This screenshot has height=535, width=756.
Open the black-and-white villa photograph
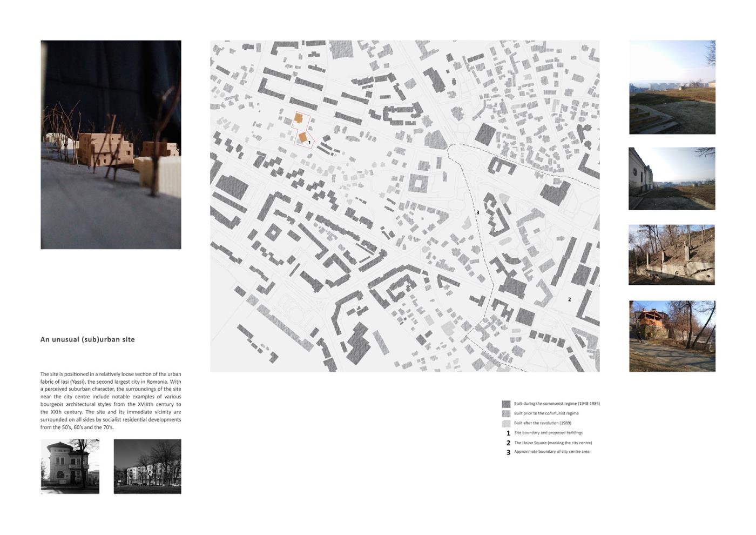pyautogui.click(x=70, y=466)
